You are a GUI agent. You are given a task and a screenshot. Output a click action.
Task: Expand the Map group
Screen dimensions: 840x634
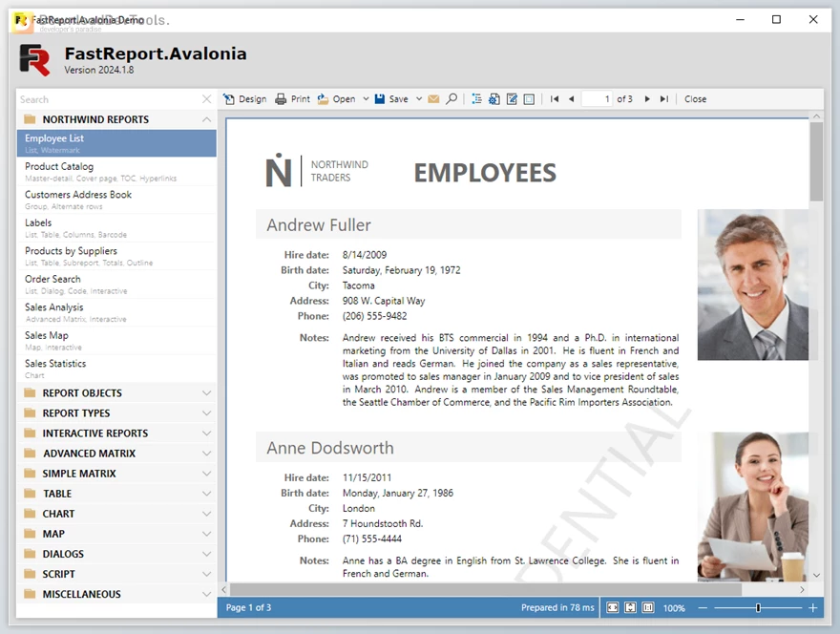pyautogui.click(x=207, y=534)
